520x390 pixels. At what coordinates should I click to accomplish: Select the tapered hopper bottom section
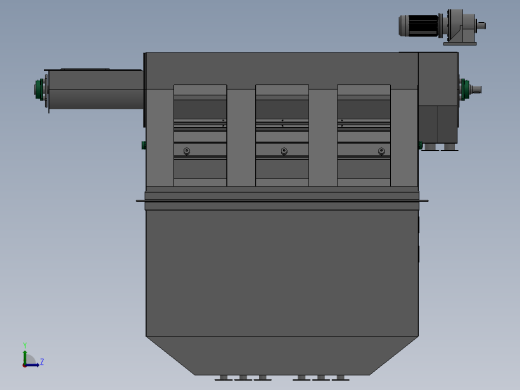(x=282, y=356)
